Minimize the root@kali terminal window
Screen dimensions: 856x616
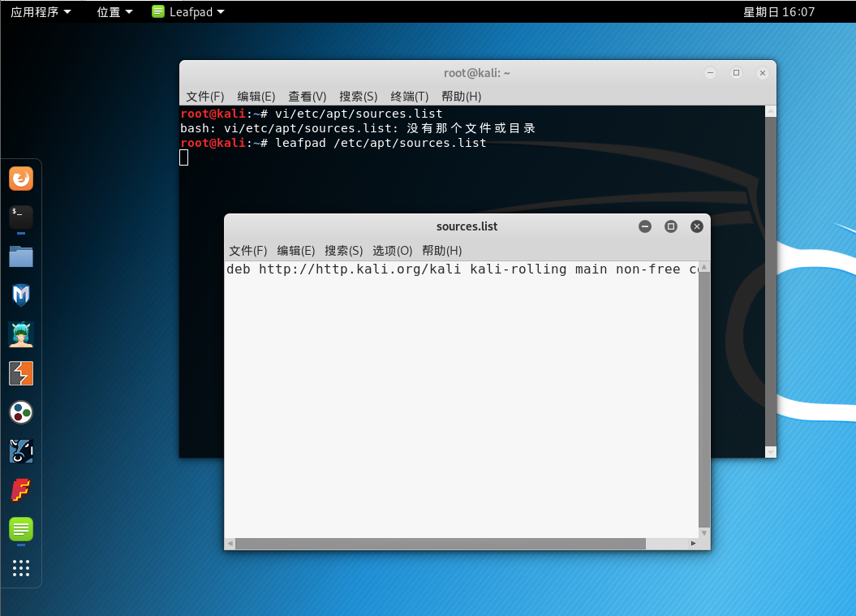tap(710, 72)
